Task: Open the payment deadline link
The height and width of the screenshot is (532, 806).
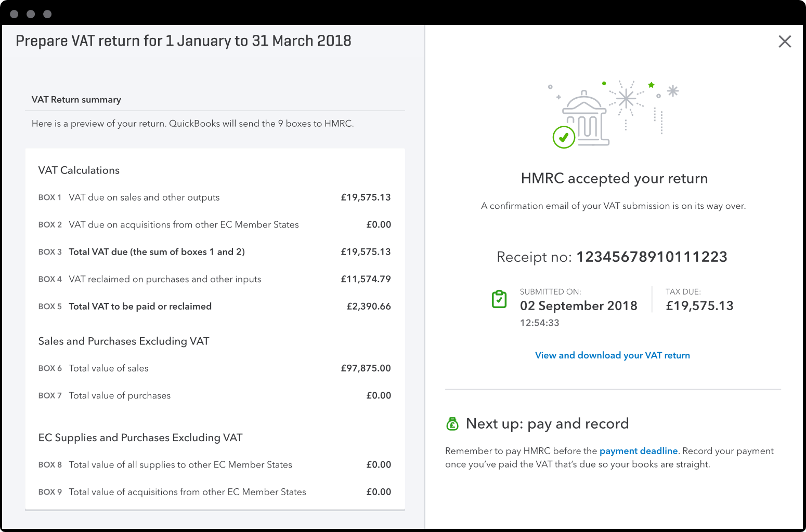Action: coord(639,450)
